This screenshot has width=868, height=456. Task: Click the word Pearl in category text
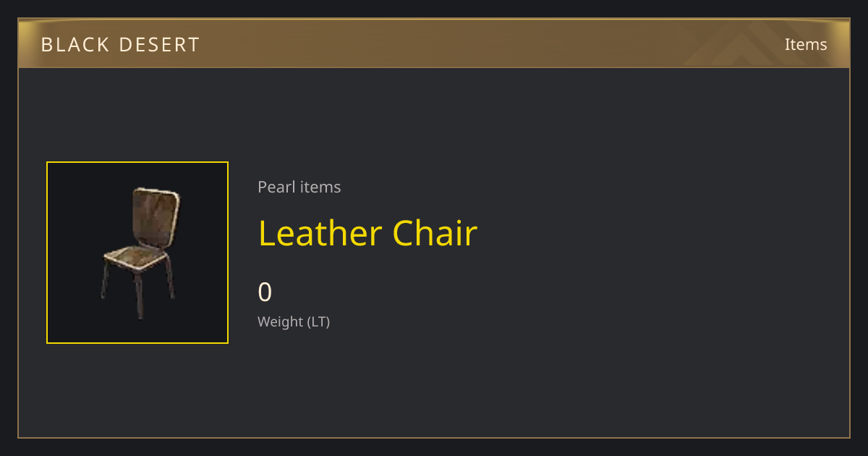click(274, 187)
